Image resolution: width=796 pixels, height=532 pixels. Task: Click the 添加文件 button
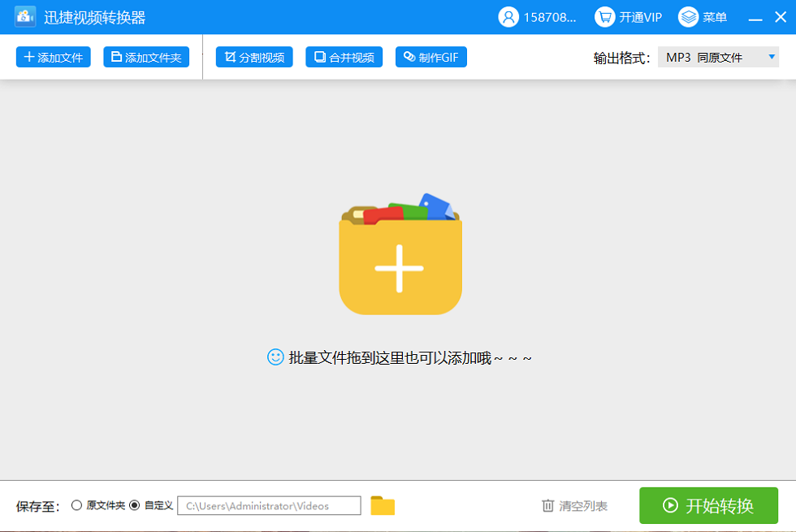point(54,57)
